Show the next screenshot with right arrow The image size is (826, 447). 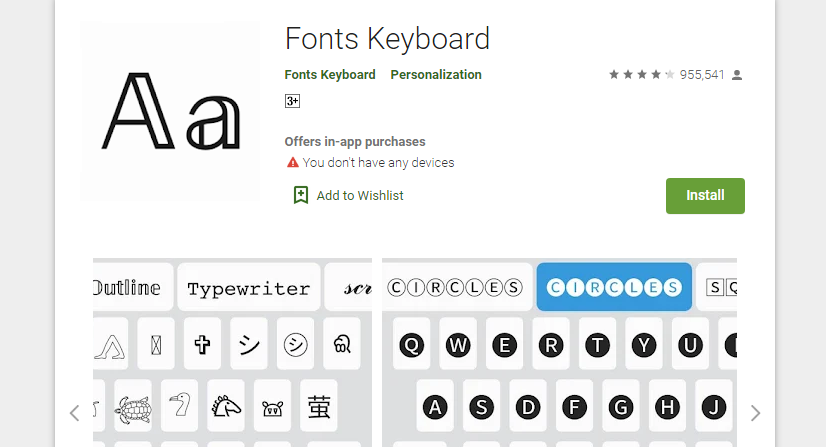755,413
